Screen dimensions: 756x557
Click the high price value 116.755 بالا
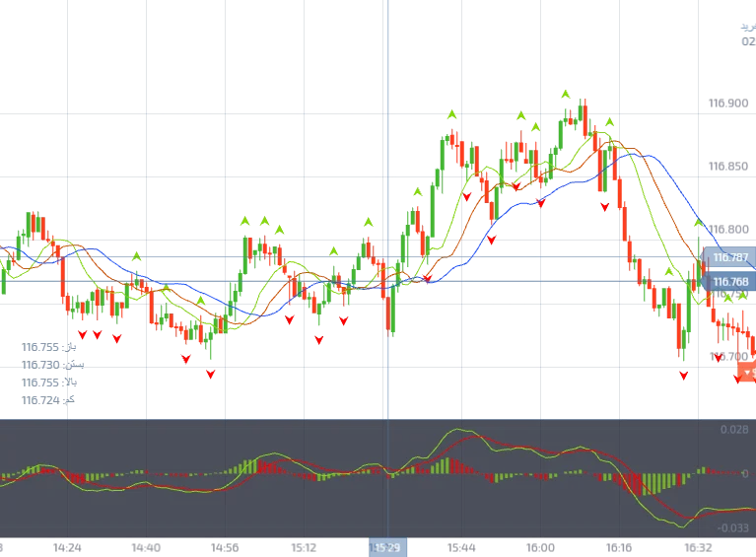pyautogui.click(x=49, y=383)
